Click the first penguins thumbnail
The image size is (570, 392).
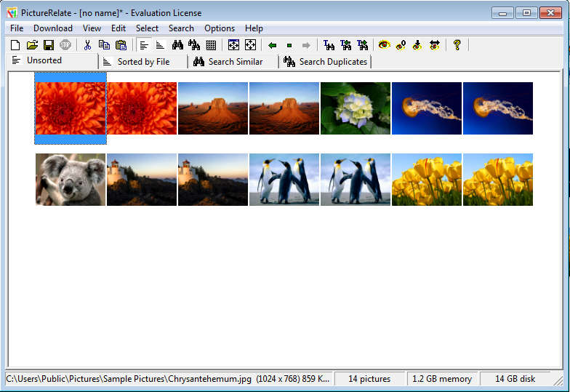(x=284, y=180)
